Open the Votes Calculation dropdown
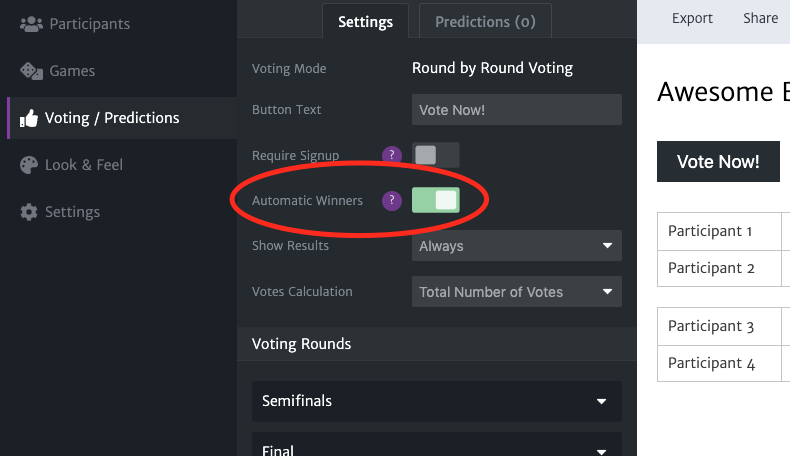Screen dimensions: 790x456 pyautogui.click(x=516, y=292)
